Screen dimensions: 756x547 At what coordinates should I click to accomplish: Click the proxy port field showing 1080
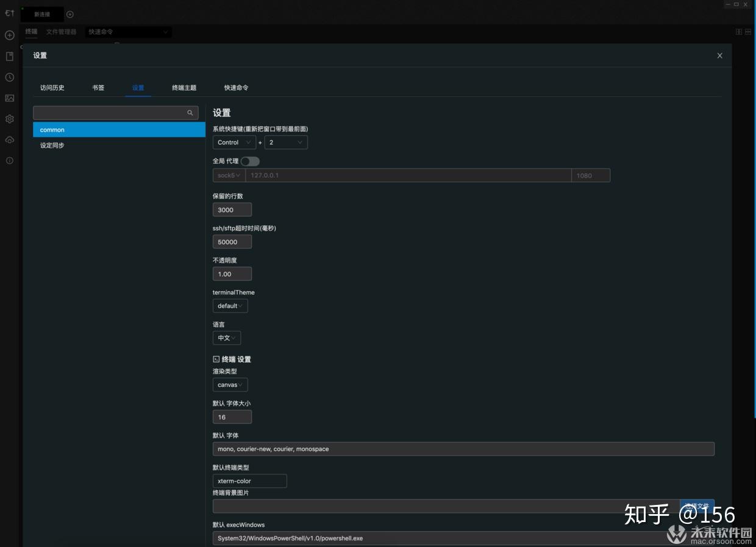[x=591, y=175]
